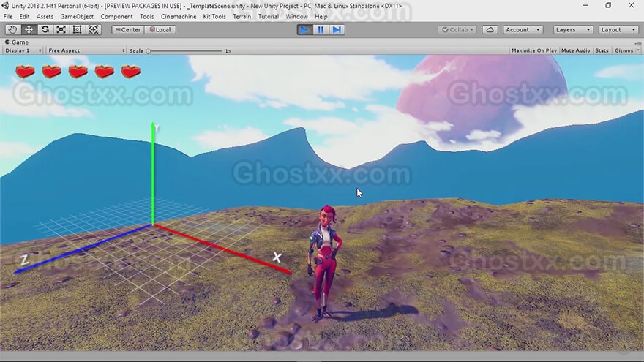
Task: Open the cloud Services icon
Action: pyautogui.click(x=490, y=29)
